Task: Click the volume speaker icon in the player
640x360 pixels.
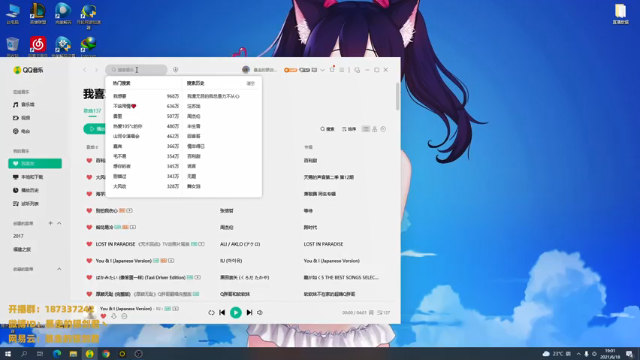Action: pos(260,313)
